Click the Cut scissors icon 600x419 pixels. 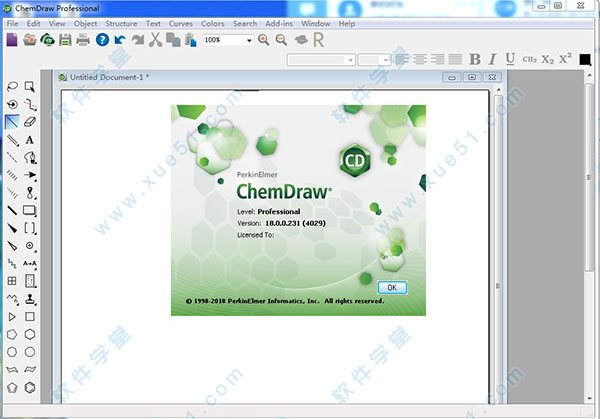click(155, 40)
